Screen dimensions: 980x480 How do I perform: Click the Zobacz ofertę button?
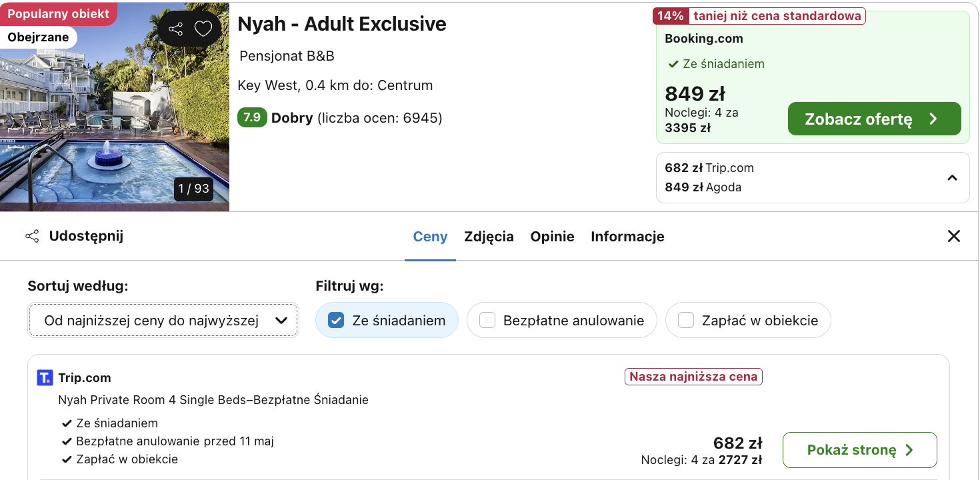click(x=874, y=119)
